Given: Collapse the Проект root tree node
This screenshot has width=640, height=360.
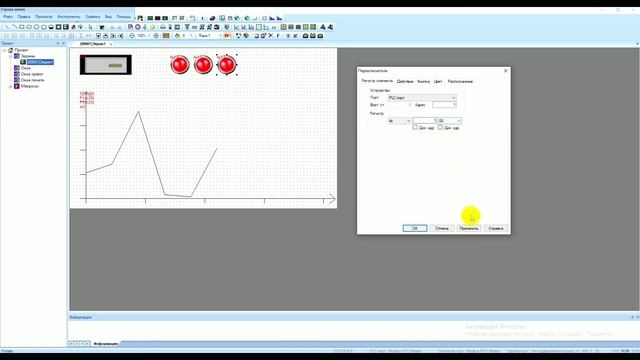Looking at the screenshot, I should point(4,50).
